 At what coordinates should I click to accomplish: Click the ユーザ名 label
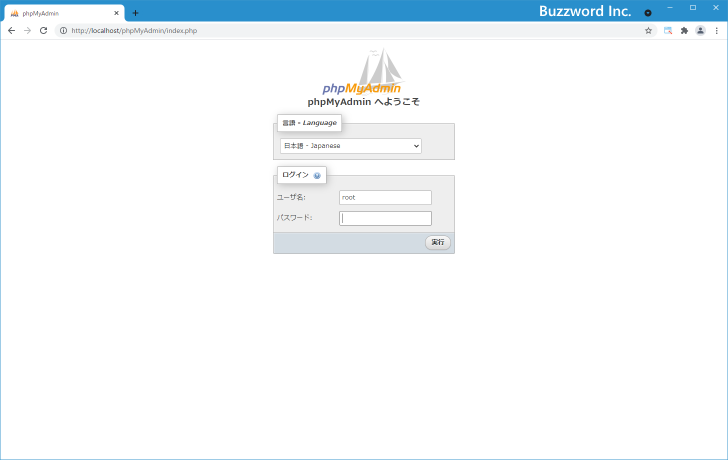point(291,197)
